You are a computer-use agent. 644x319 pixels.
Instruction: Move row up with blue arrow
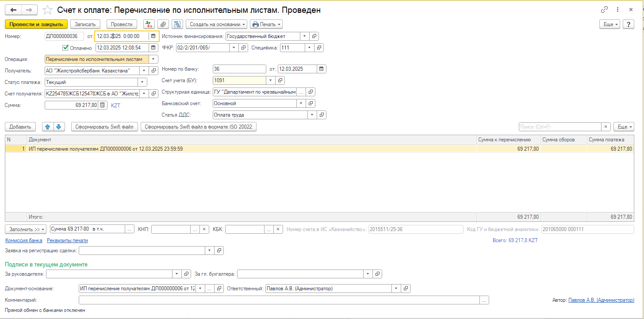tap(48, 127)
